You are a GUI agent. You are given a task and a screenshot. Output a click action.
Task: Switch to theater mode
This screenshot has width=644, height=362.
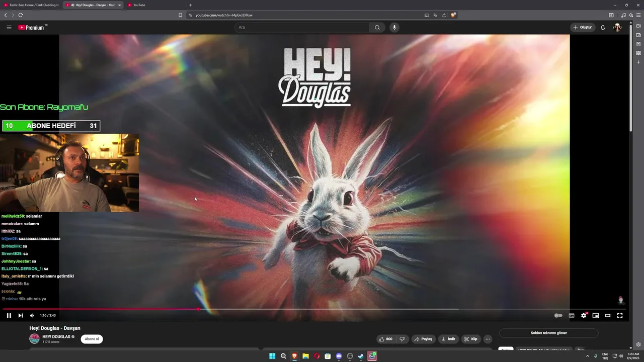pos(608,316)
